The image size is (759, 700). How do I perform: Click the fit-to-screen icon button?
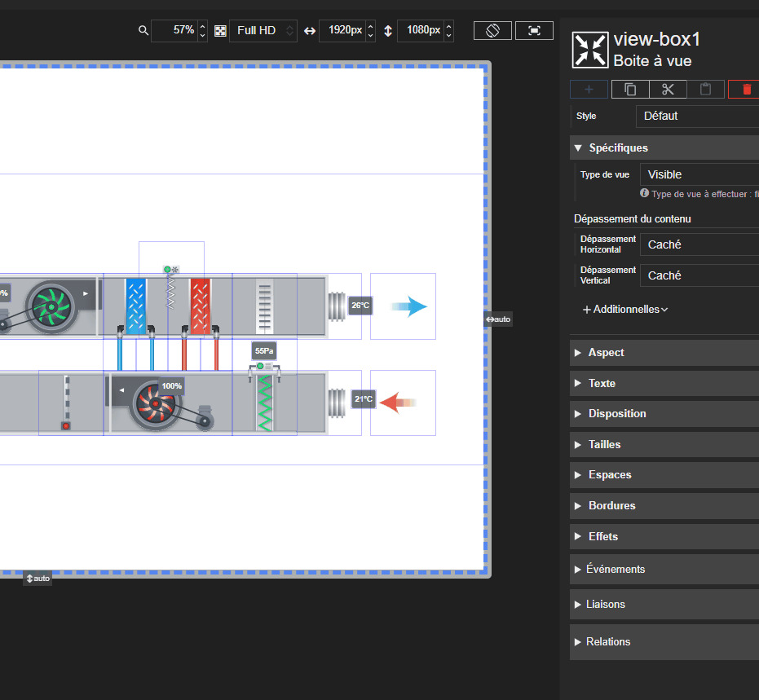(x=534, y=30)
